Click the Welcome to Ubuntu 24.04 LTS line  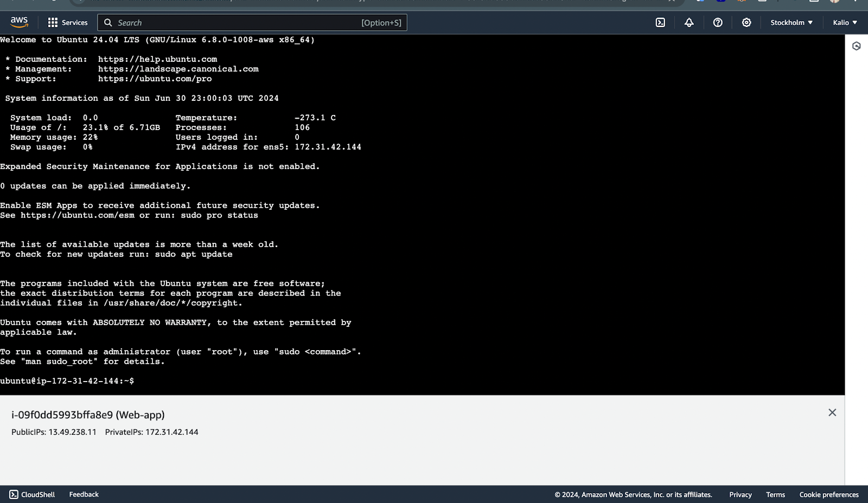pyautogui.click(x=157, y=40)
